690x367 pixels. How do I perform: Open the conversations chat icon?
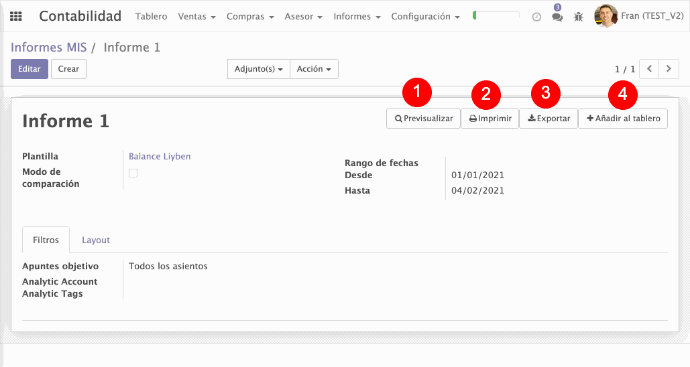[557, 17]
